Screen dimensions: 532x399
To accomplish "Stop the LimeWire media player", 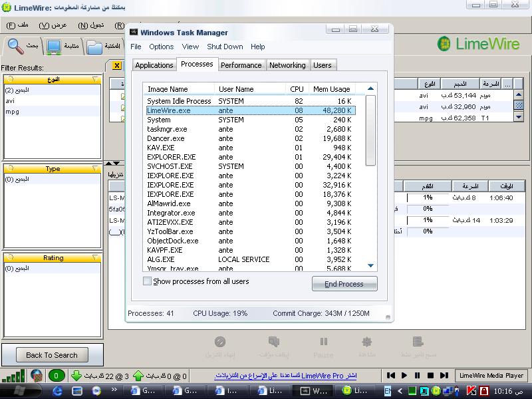I will 430,375.
